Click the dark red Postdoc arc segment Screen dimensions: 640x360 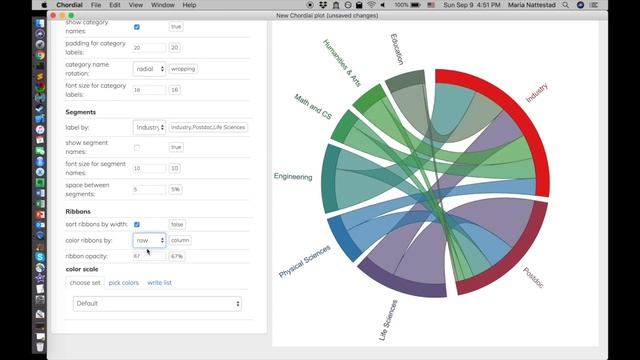[x=518, y=261]
